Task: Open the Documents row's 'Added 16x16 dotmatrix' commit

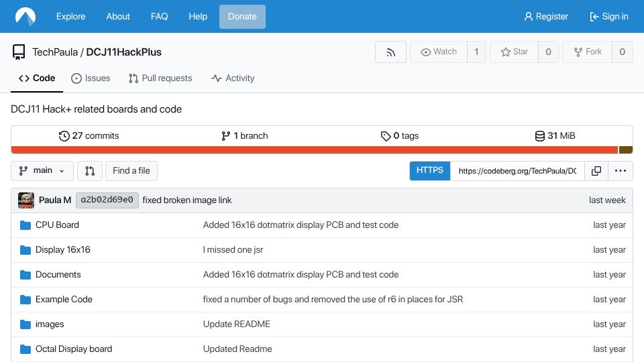Action: (x=301, y=275)
